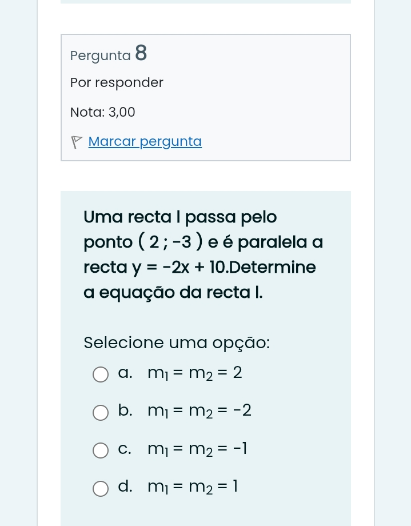
Task: Click answer text m₁ = m₂ = -2
Action: [199, 411]
